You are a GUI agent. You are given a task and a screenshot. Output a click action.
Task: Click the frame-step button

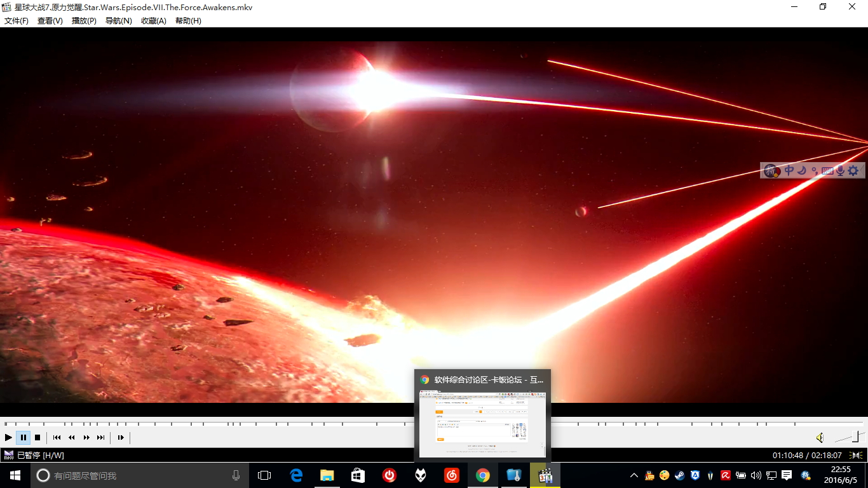pyautogui.click(x=121, y=437)
